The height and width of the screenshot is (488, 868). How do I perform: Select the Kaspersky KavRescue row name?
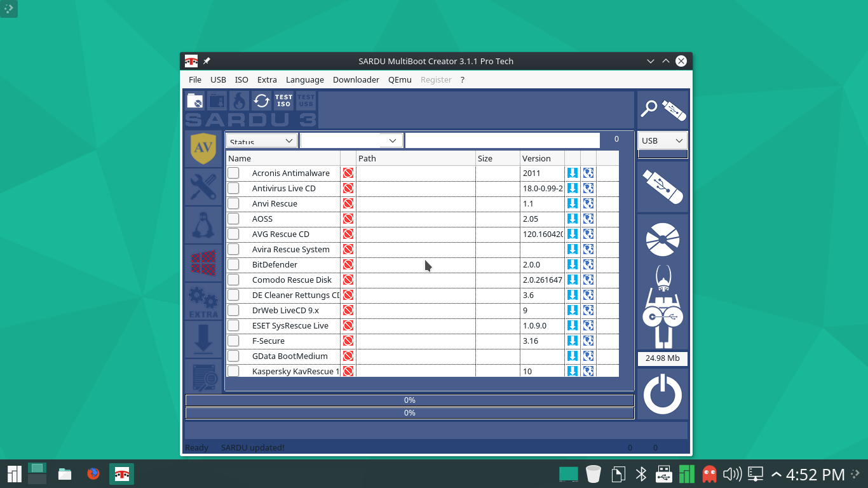coord(295,371)
